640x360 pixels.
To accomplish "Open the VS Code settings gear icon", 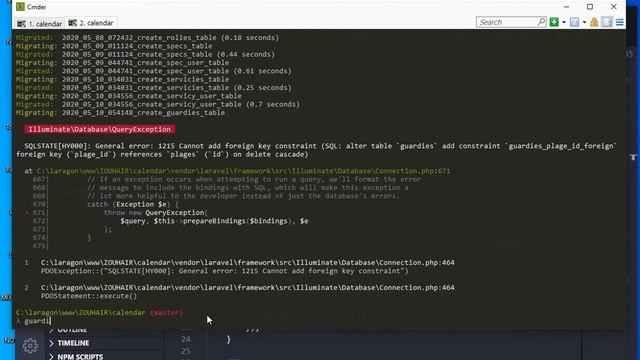I will pos(30,346).
